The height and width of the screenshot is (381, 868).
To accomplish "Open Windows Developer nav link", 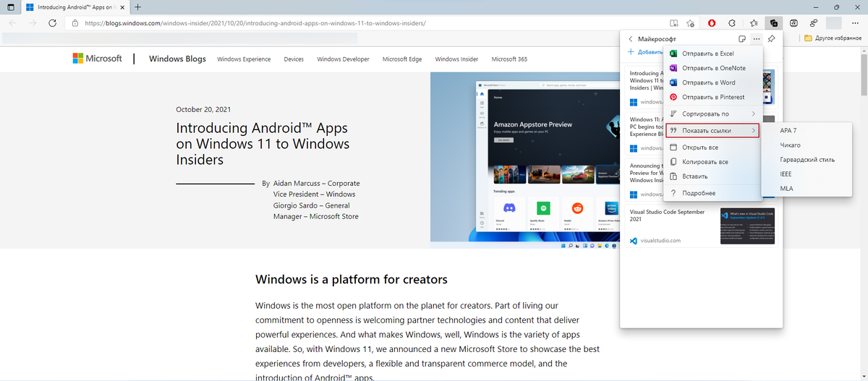I will click(x=343, y=59).
